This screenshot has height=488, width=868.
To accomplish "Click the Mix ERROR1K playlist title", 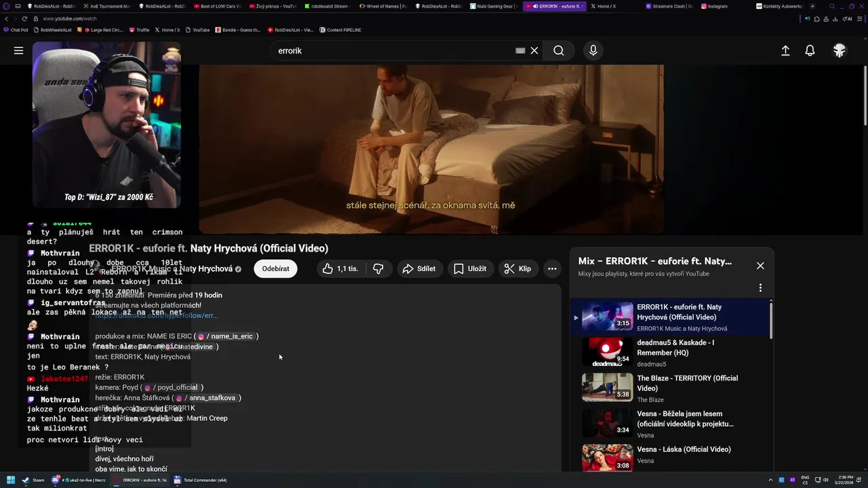I will (655, 261).
